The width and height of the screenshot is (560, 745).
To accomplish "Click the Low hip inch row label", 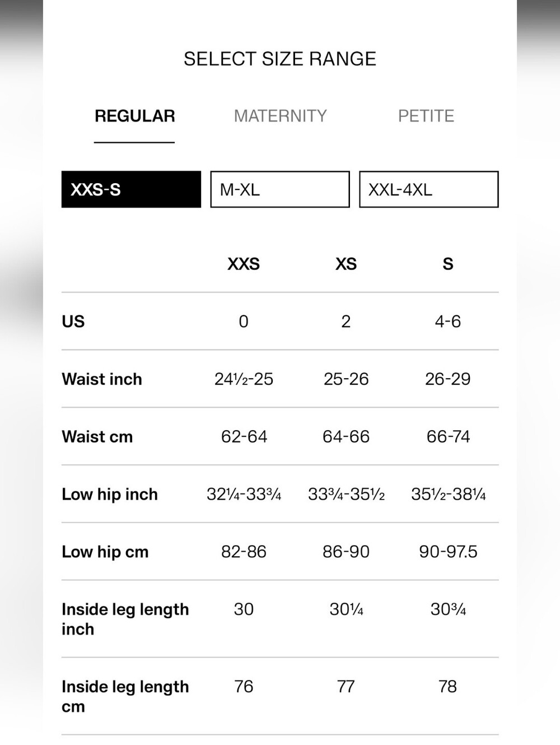I will 110,495.
